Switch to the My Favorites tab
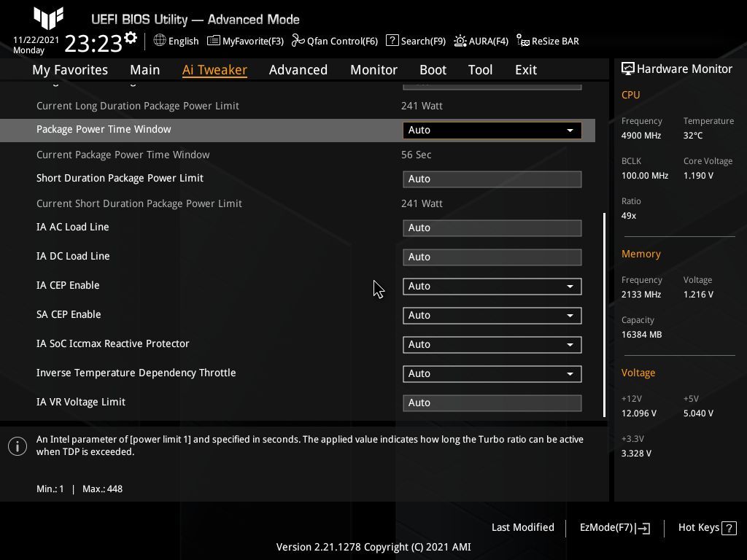This screenshot has width=747, height=560. point(70,69)
